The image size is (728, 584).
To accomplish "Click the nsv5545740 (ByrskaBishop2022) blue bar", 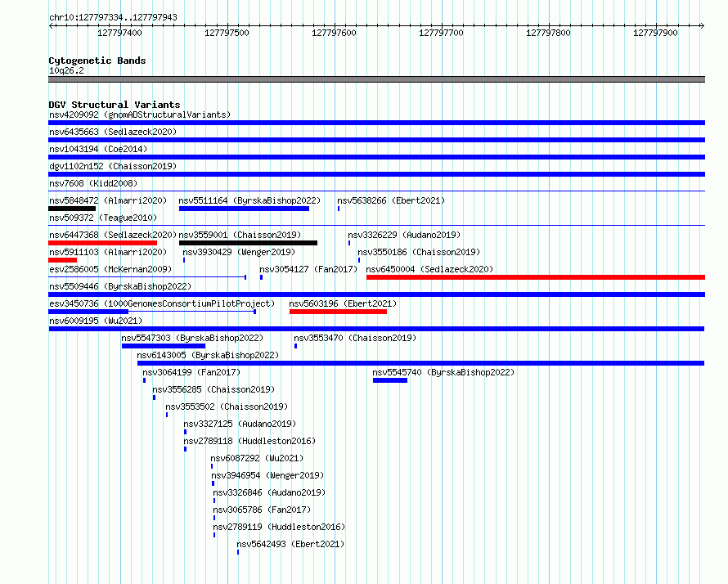I will point(390,380).
